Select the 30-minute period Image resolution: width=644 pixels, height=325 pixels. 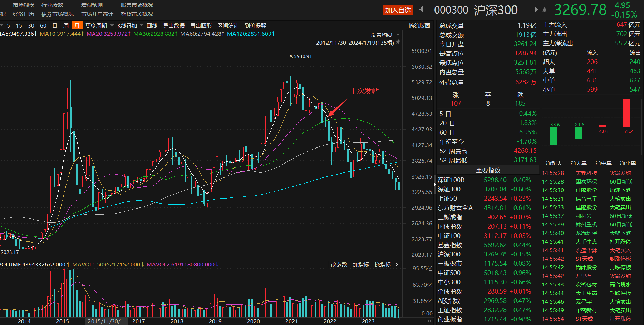[31, 25]
